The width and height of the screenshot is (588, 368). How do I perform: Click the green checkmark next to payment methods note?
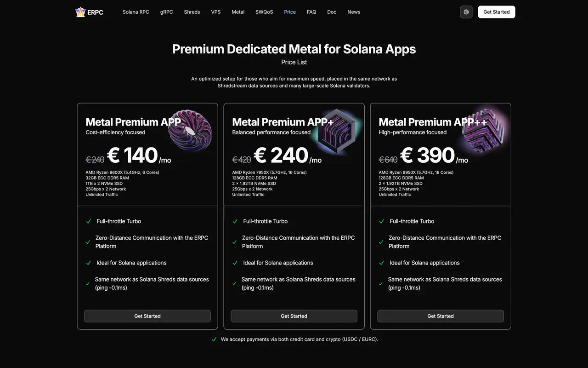[x=214, y=339]
